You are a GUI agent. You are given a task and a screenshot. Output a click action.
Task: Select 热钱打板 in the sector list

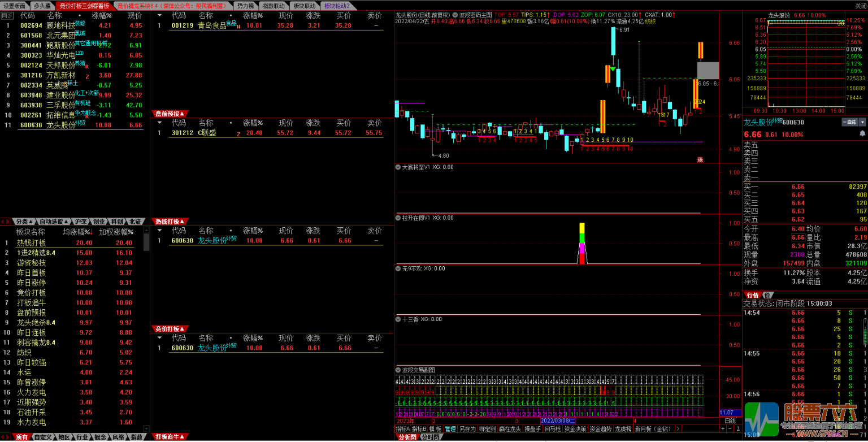pos(31,242)
